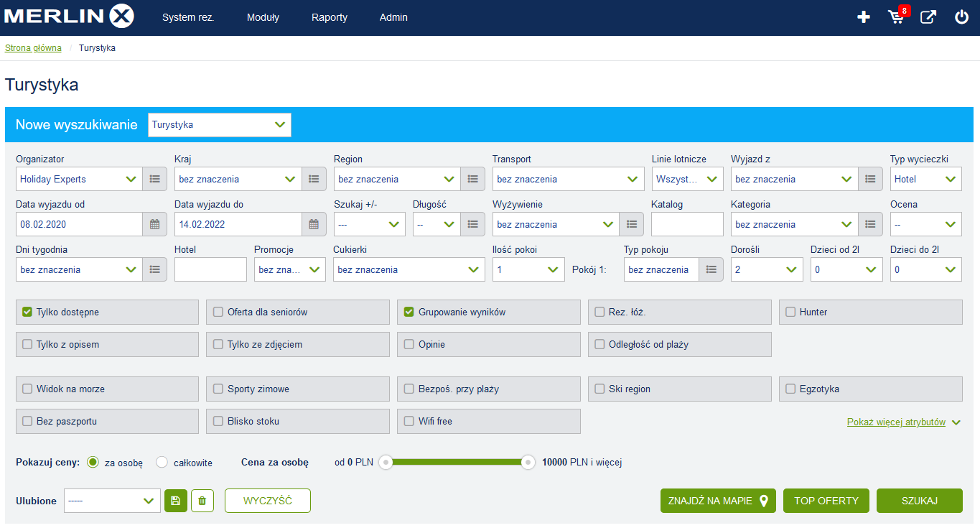This screenshot has width=980, height=528.
Task: Check Tylko z opisem option
Action: (x=27, y=344)
